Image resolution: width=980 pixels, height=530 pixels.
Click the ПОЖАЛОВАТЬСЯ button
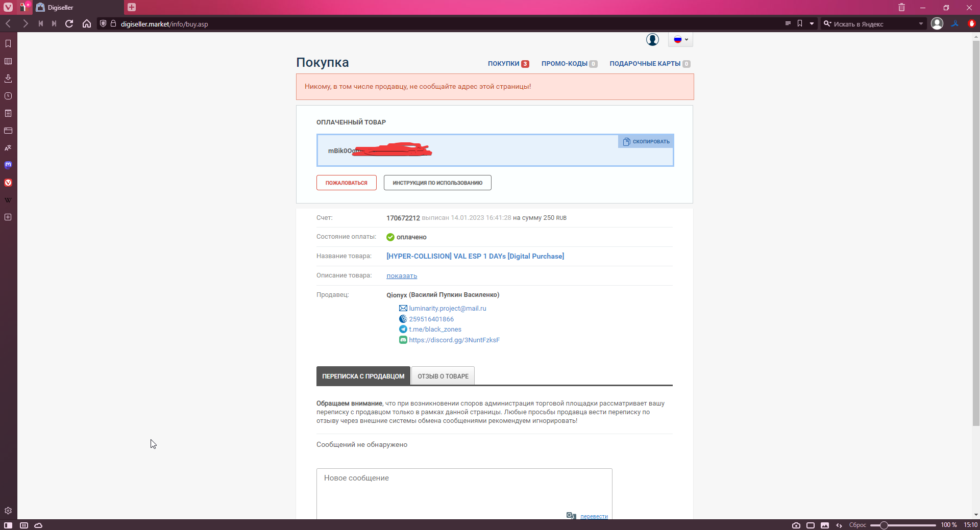tap(347, 183)
